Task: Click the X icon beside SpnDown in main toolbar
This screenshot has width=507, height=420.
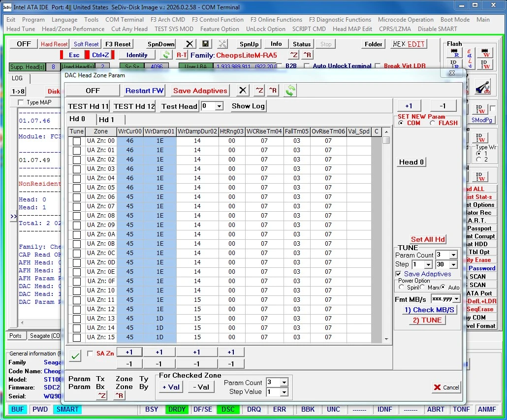Action: pos(190,44)
